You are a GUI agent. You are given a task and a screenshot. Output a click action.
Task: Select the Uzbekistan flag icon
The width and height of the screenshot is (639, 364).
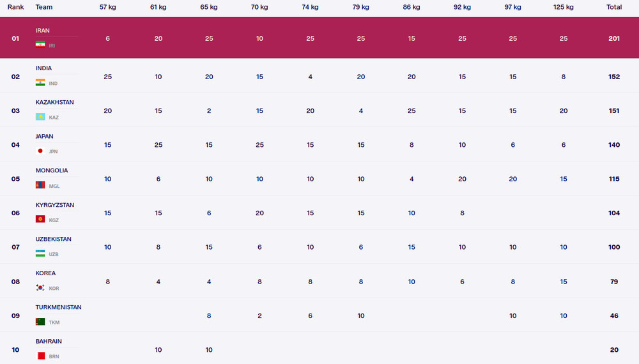coord(40,254)
